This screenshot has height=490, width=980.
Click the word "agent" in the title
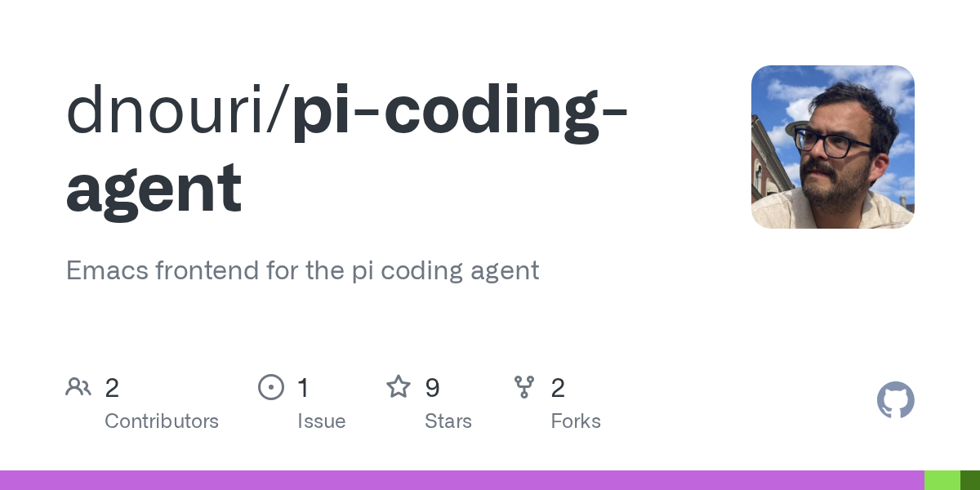pos(154,187)
